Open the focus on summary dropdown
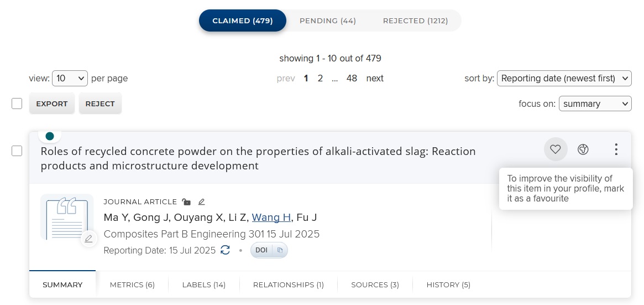644x305 pixels. 595,104
